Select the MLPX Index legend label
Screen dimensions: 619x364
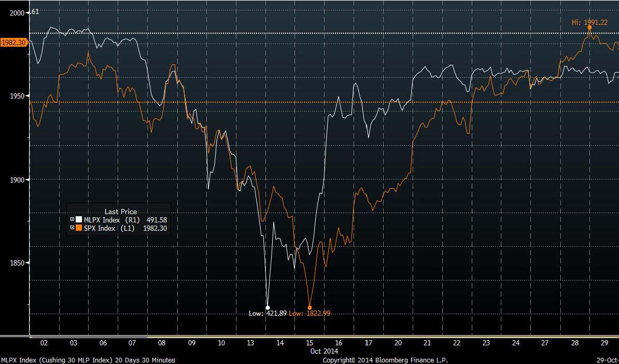102,220
